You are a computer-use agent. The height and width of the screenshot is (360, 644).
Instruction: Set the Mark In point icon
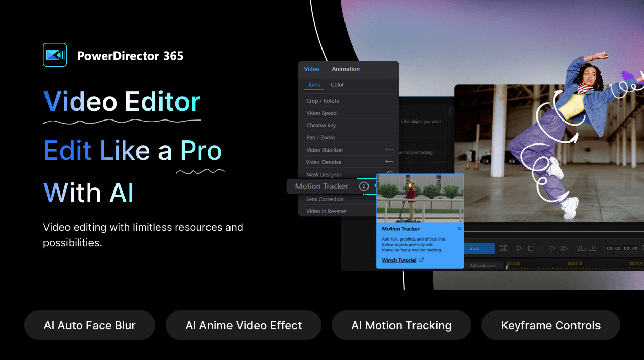(x=582, y=248)
